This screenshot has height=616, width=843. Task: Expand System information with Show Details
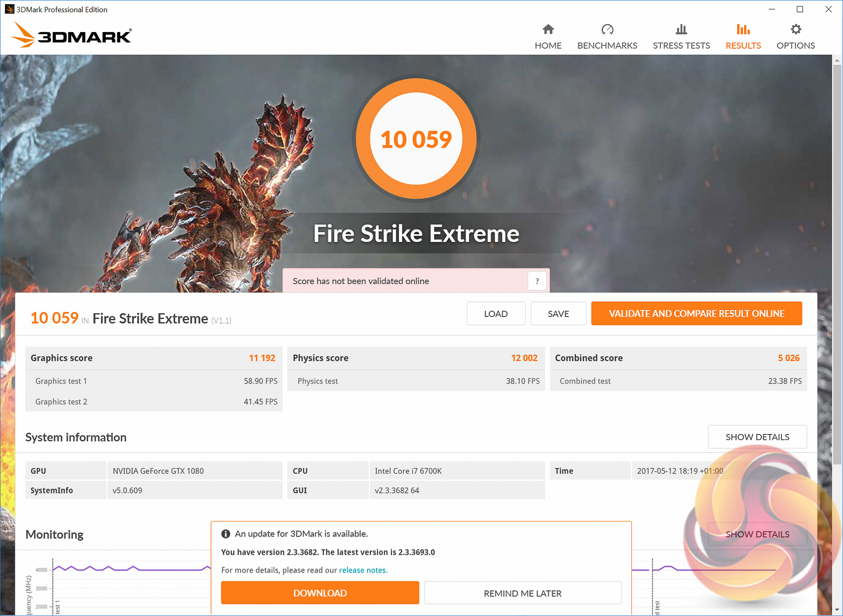(x=757, y=437)
